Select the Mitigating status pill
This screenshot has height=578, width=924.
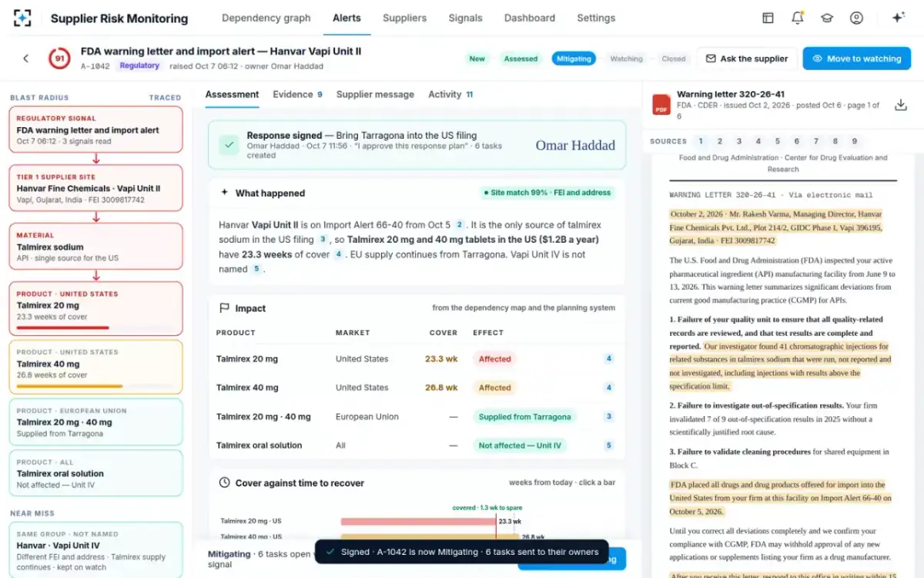click(574, 59)
